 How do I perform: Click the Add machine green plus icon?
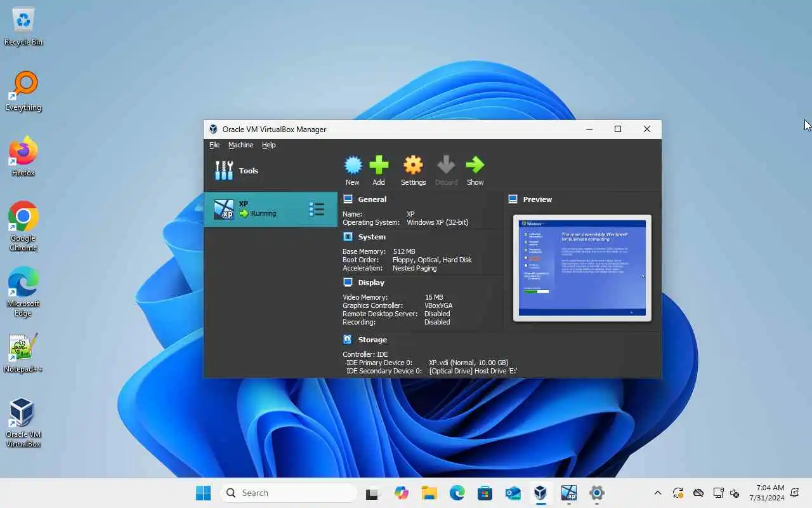[x=379, y=166]
